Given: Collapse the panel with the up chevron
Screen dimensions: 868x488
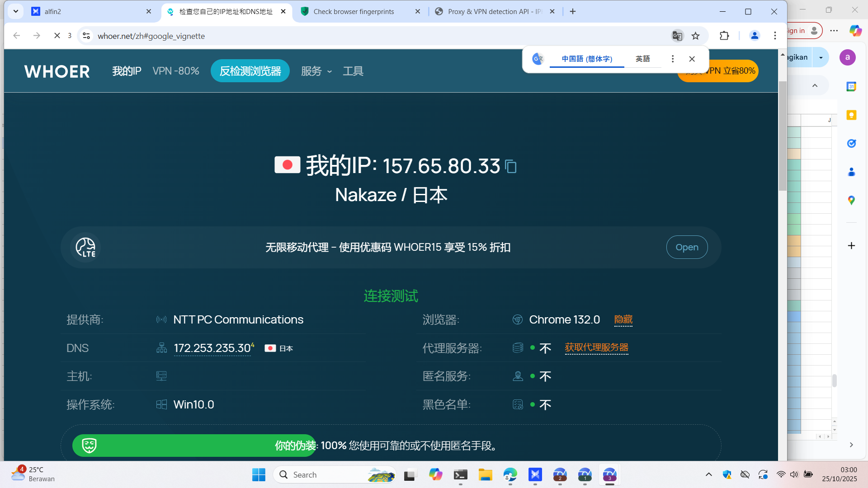Looking at the screenshot, I should (815, 85).
